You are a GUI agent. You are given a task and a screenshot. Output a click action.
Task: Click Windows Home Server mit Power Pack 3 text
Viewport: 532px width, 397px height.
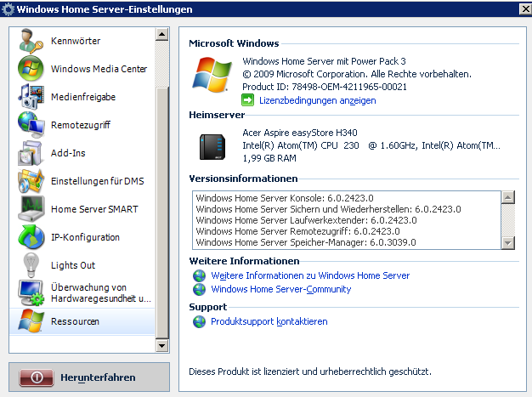point(324,61)
